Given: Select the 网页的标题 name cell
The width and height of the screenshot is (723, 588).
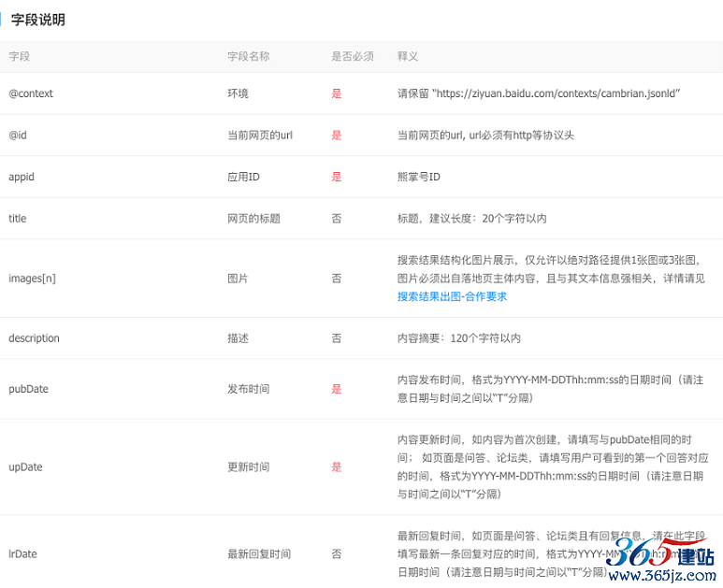Looking at the screenshot, I should (253, 219).
